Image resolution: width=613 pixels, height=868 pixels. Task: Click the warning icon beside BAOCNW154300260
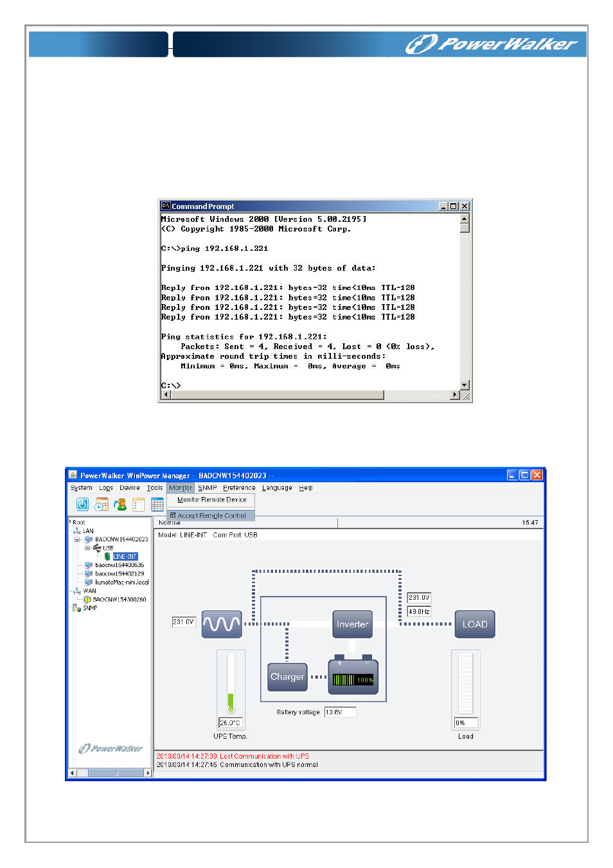(x=87, y=599)
